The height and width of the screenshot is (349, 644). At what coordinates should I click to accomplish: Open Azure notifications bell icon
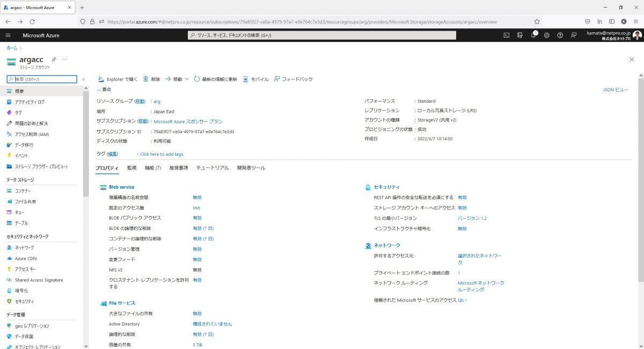click(x=533, y=34)
